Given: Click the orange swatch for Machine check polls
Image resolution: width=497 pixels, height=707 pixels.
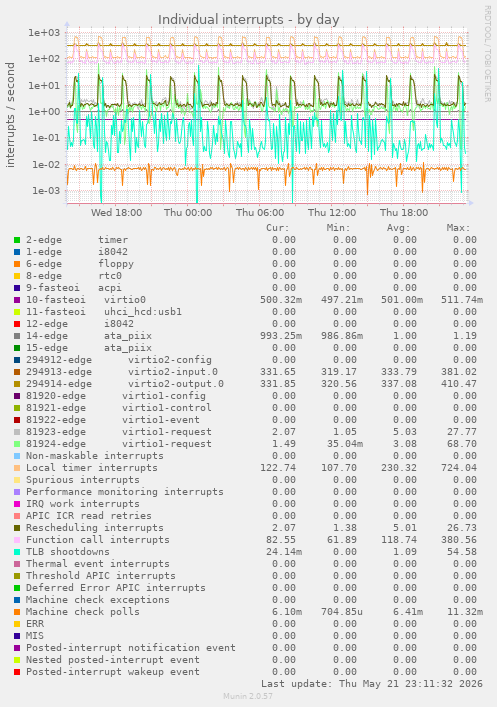Looking at the screenshot, I should [x=17, y=612].
